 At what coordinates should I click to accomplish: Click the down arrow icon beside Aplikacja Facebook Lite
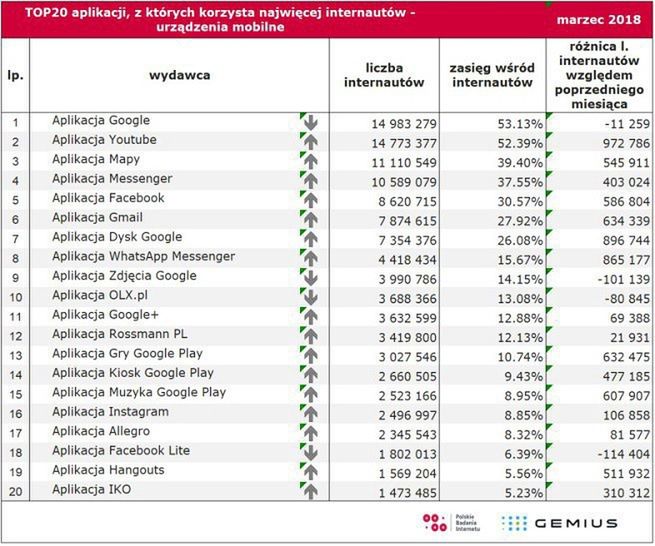[310, 453]
